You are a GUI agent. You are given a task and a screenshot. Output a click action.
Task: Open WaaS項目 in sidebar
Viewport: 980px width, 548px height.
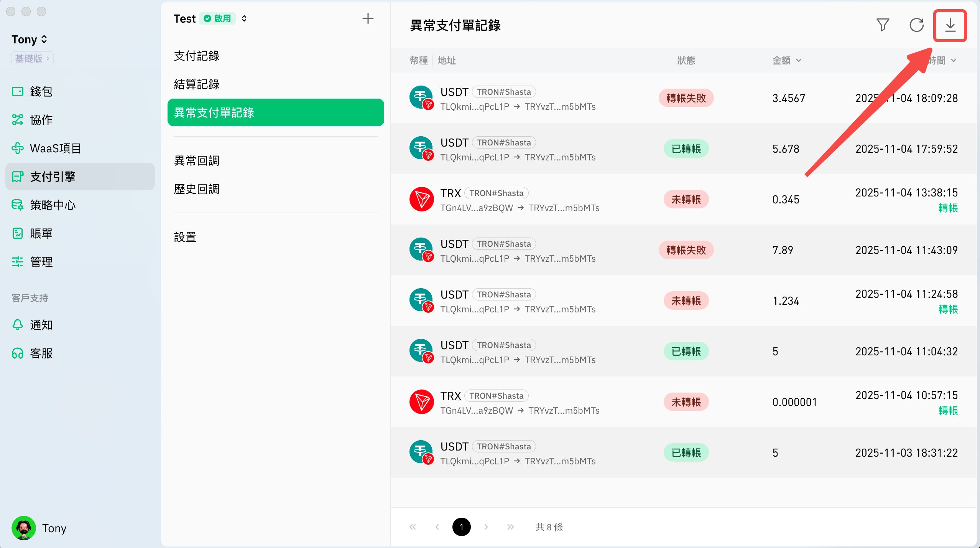click(55, 148)
